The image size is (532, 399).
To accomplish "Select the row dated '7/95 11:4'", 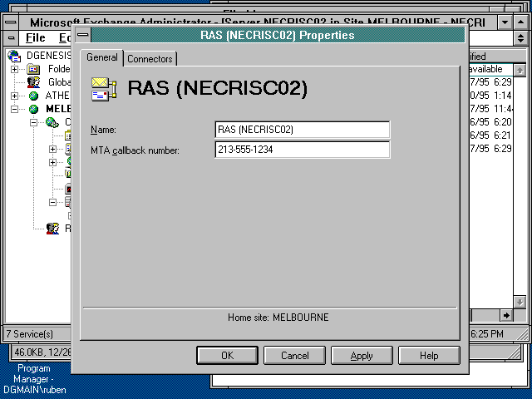I will 490,109.
